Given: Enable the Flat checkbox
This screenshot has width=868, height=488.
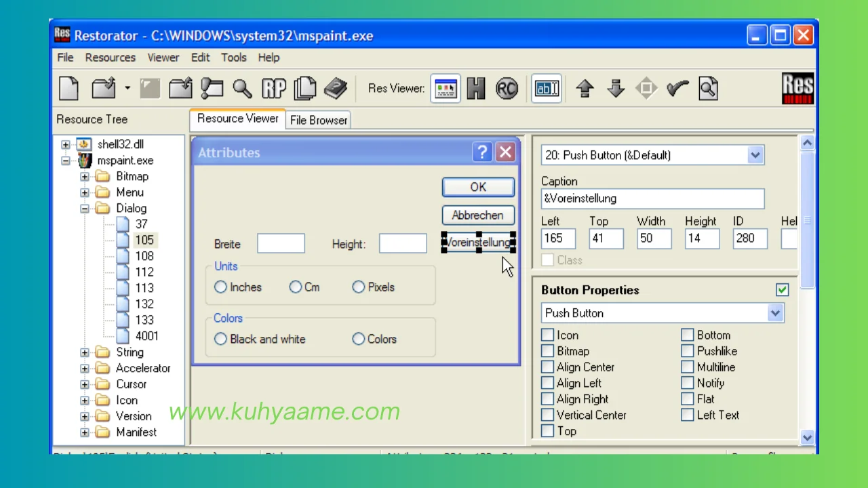Looking at the screenshot, I should 688,399.
